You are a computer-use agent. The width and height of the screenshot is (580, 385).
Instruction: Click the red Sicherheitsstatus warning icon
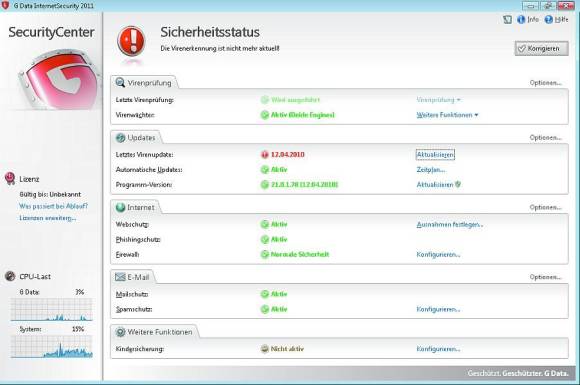(131, 41)
